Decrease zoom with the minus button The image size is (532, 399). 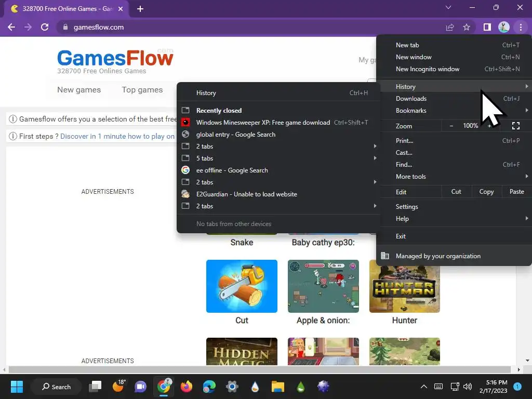(451, 126)
